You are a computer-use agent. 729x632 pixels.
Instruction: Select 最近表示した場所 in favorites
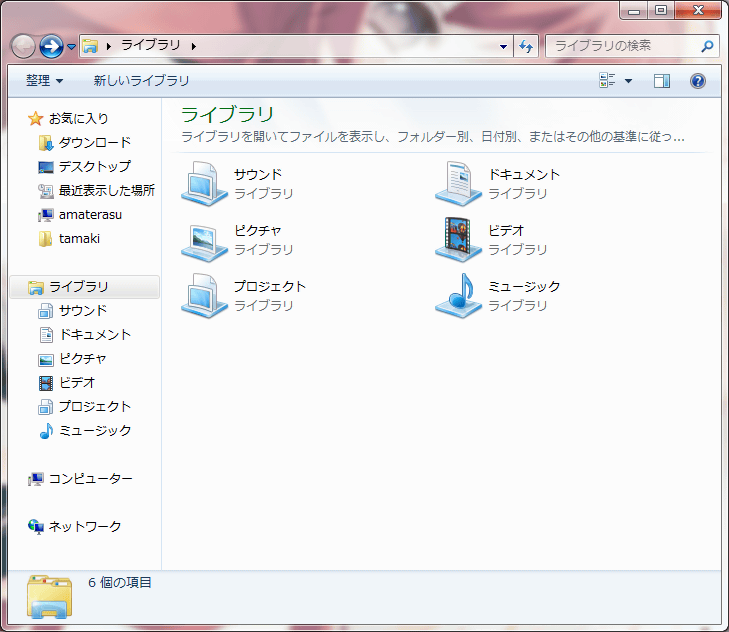point(106,190)
